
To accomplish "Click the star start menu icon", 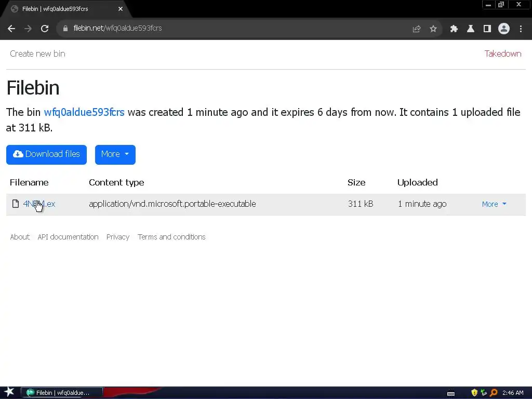I will [9, 392].
